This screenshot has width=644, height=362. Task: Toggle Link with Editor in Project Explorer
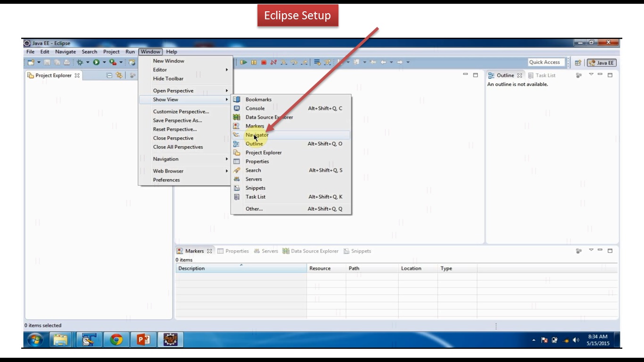(x=119, y=75)
